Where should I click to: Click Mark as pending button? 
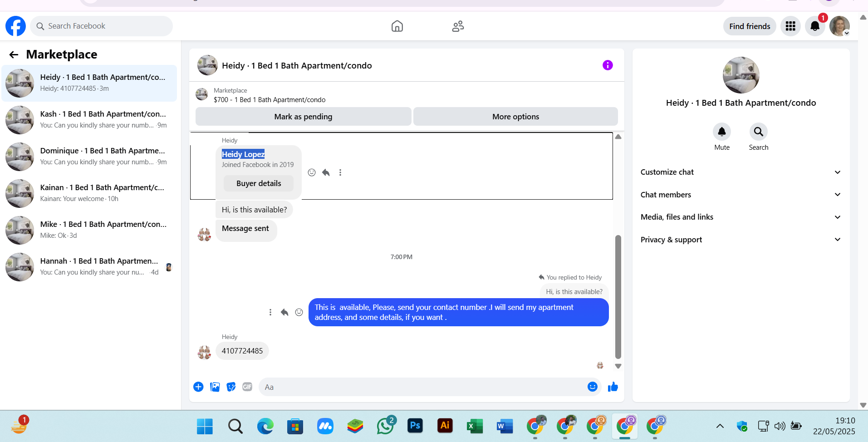tap(303, 117)
